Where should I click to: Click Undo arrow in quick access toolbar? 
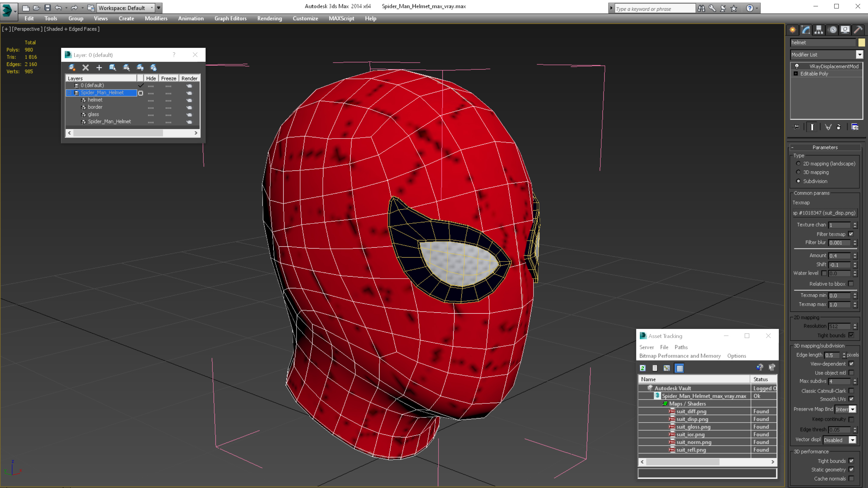(59, 8)
